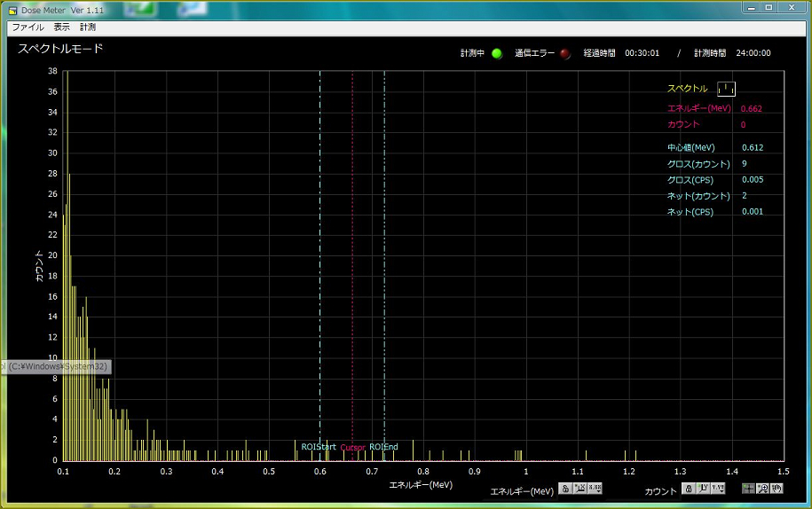Click the ROIEnd marker label
The image size is (812, 509).
(x=383, y=447)
